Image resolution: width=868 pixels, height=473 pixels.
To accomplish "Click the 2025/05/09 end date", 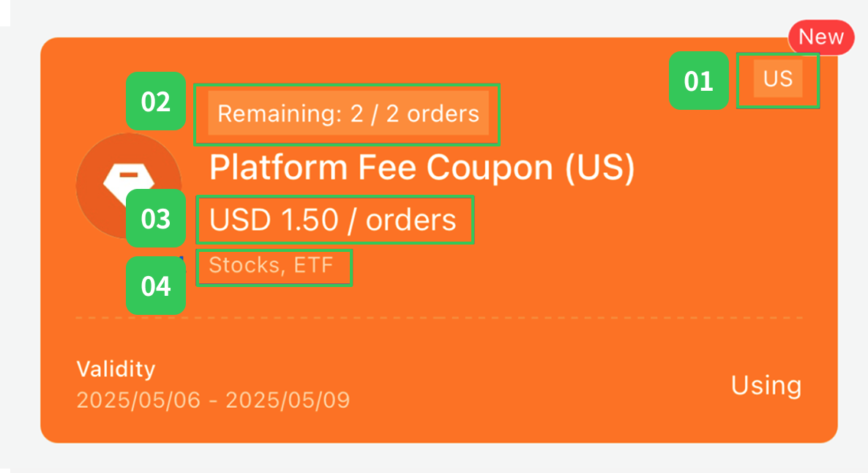I will [x=288, y=401].
